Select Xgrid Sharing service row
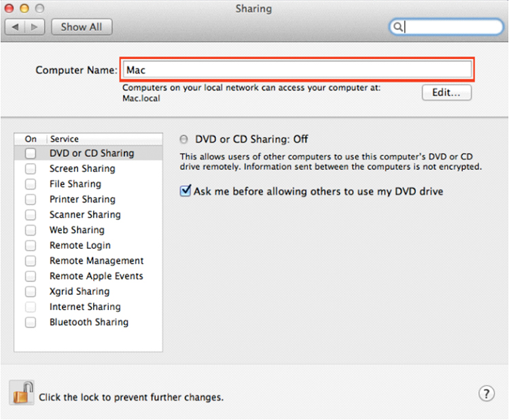 [88, 292]
